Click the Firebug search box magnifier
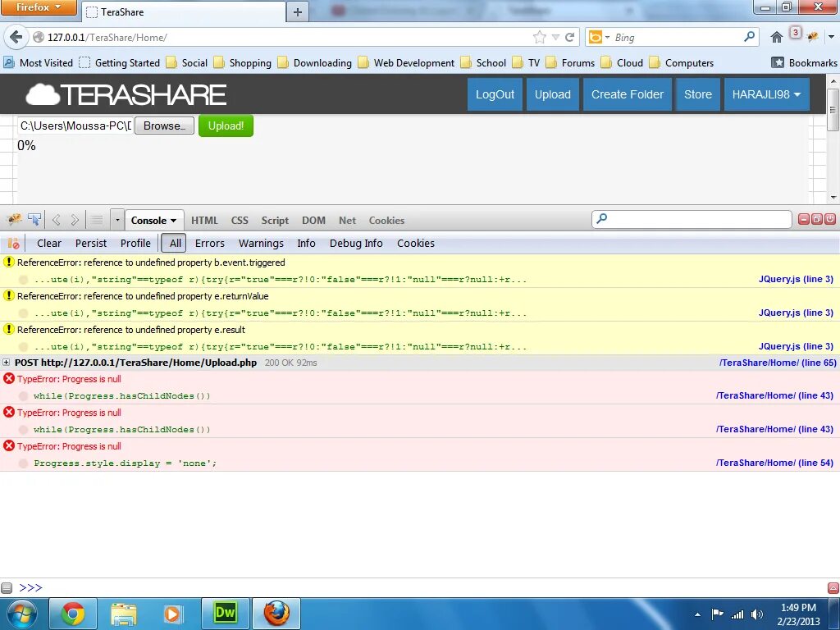Screen dimensions: 840x630 tap(602, 219)
